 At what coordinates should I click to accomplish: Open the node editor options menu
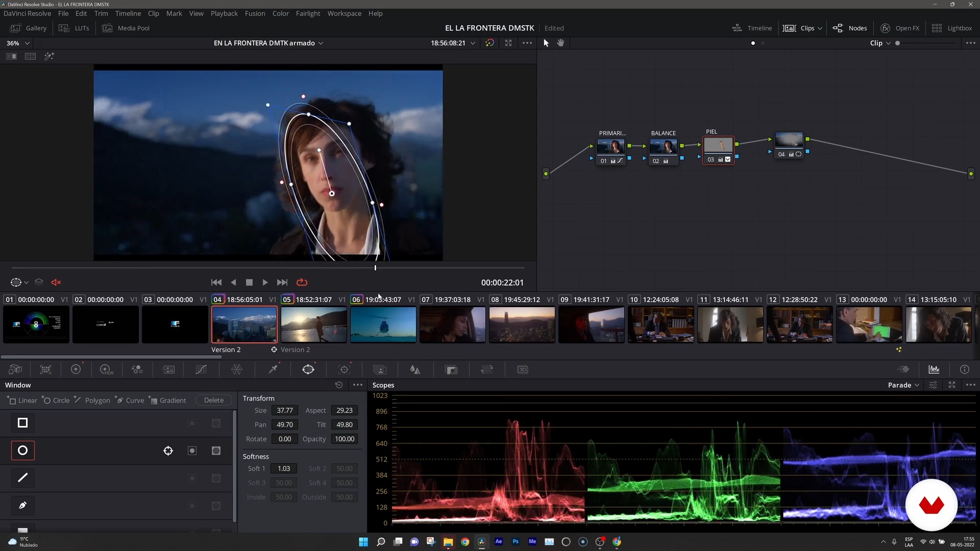[971, 43]
